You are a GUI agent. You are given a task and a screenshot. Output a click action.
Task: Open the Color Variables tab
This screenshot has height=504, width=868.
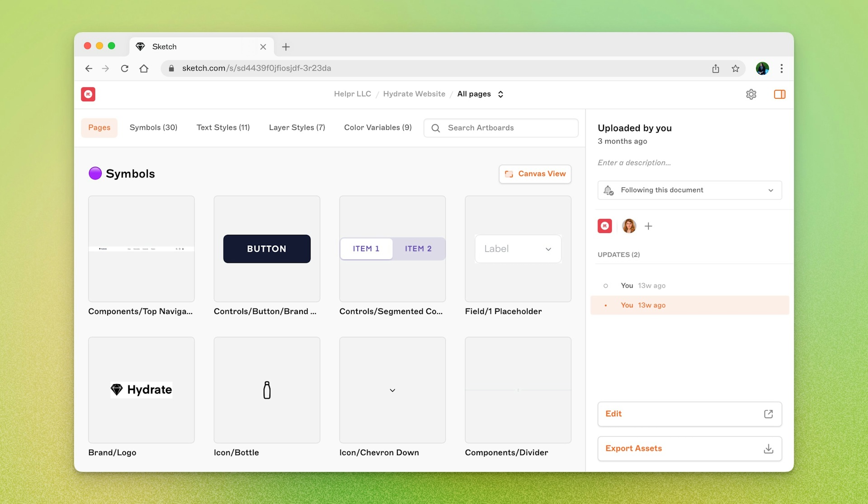(378, 128)
